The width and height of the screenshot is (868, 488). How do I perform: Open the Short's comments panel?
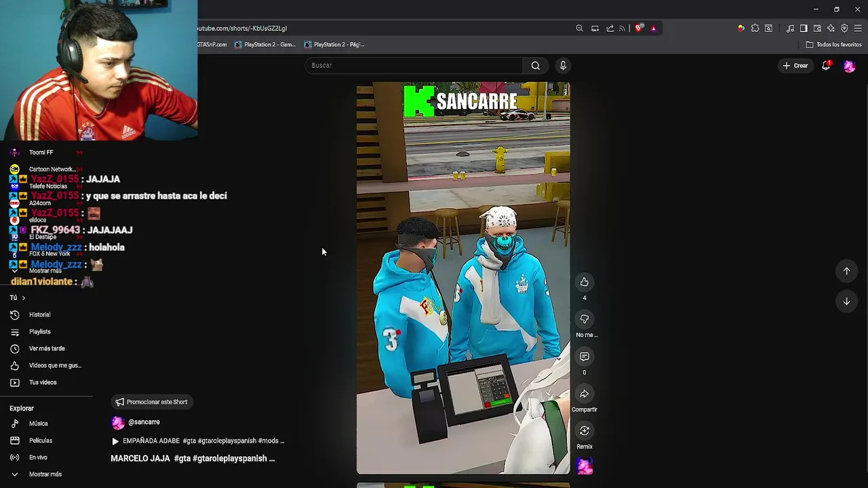(584, 357)
